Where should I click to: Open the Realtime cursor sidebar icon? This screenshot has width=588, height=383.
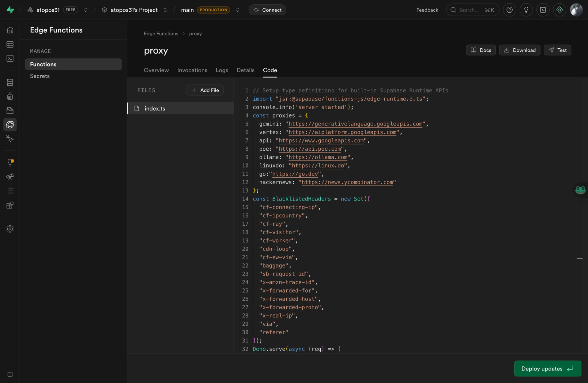(x=10, y=139)
